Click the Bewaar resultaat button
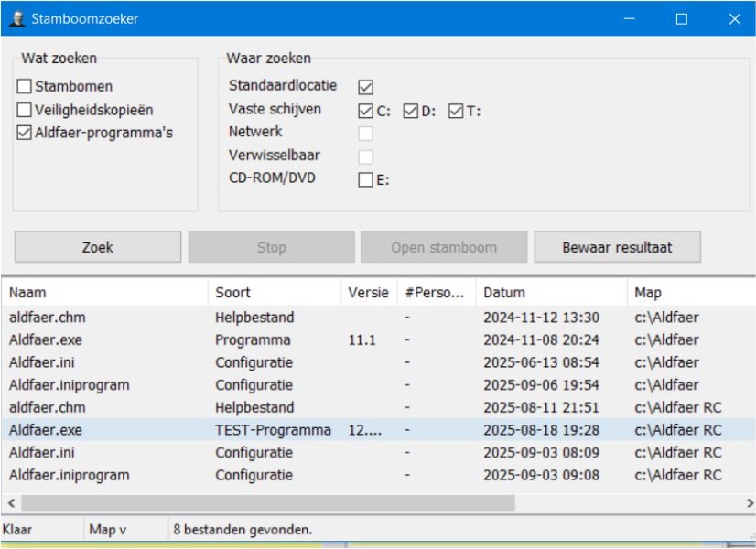756x549 pixels. (x=618, y=247)
